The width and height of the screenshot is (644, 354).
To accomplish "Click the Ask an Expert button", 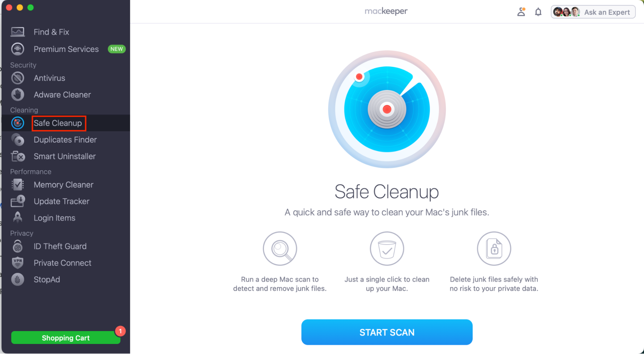I will tap(607, 12).
